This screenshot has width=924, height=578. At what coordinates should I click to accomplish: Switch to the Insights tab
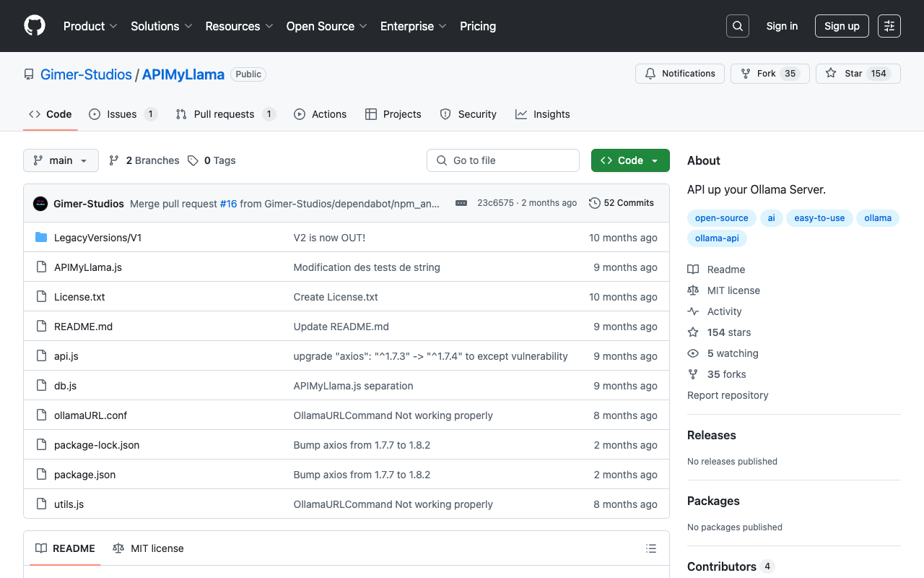[x=543, y=114]
